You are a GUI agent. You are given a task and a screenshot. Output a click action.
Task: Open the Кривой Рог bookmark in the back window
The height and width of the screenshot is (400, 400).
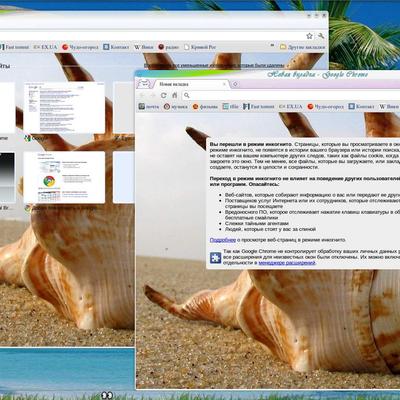coord(200,47)
